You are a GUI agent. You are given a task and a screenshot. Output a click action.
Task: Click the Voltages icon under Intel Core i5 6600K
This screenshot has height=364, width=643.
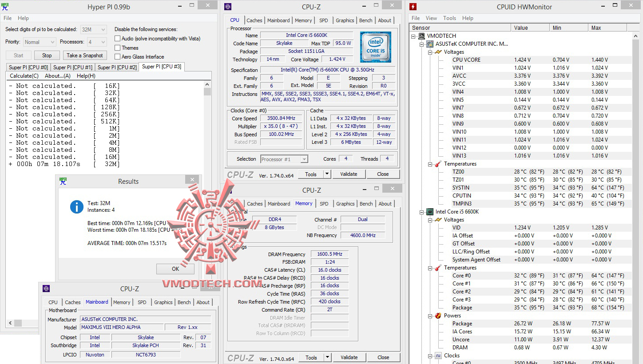438,220
